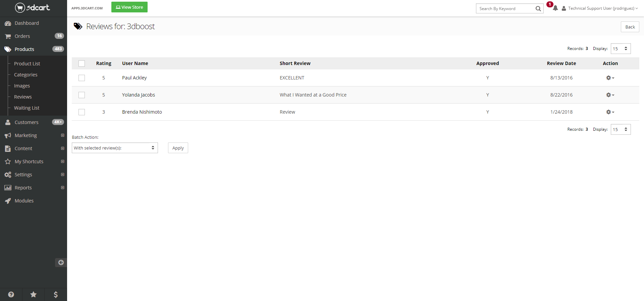Screen dimensions: 644x301
Task: Click the green View Store button
Action: coord(129,7)
